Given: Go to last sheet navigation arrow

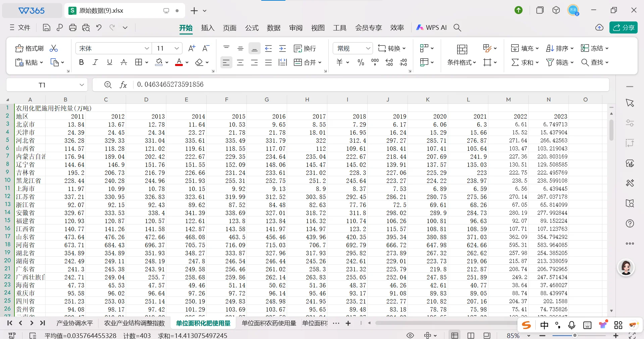Looking at the screenshot, I should pos(43,323).
